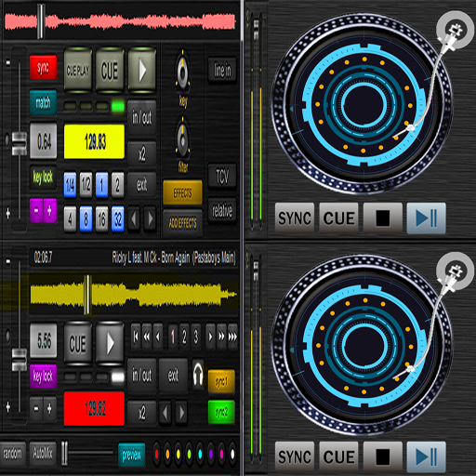Click the Born Again track title
Screen dimensions: 476x476
(174, 258)
